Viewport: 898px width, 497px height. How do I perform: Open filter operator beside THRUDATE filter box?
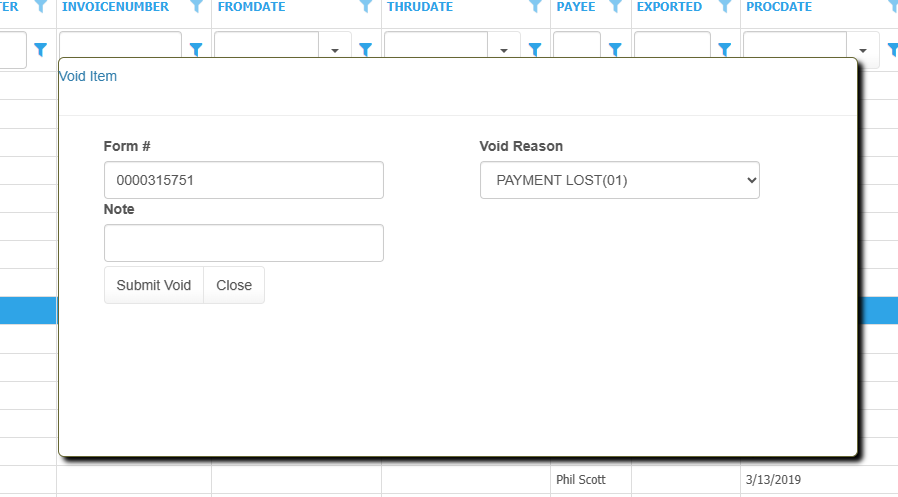[535, 49]
